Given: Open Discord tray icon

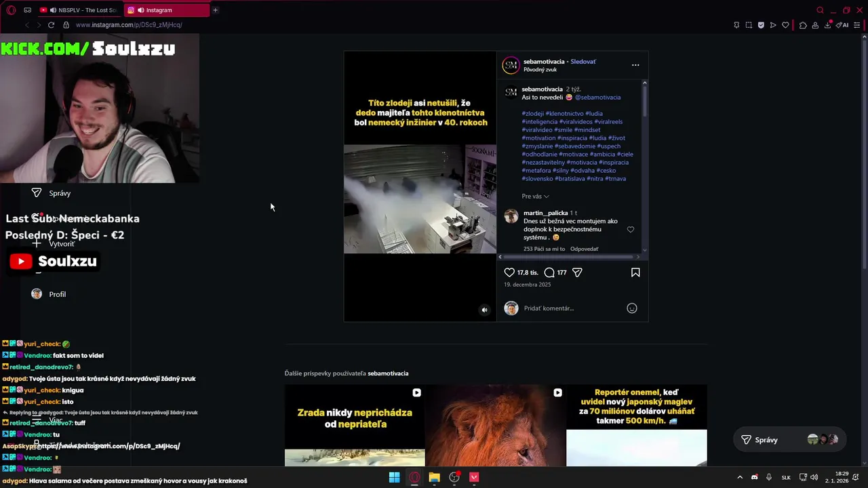Looking at the screenshot, I should click(x=754, y=477).
